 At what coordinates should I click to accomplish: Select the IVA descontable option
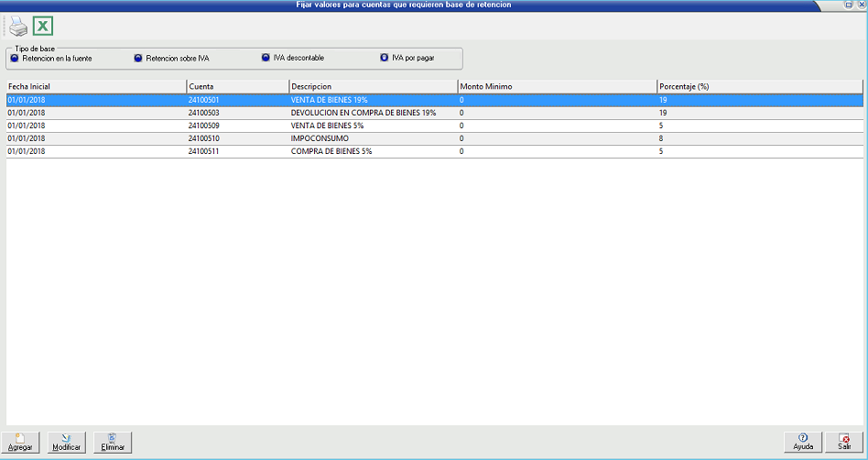pyautogui.click(x=266, y=58)
